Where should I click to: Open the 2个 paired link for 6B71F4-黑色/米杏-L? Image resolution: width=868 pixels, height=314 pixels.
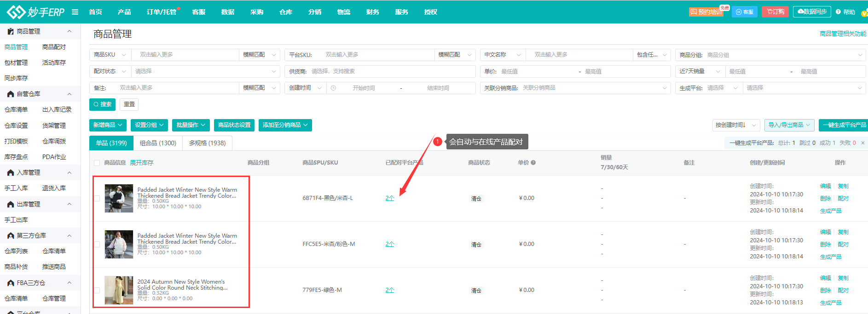(x=390, y=198)
